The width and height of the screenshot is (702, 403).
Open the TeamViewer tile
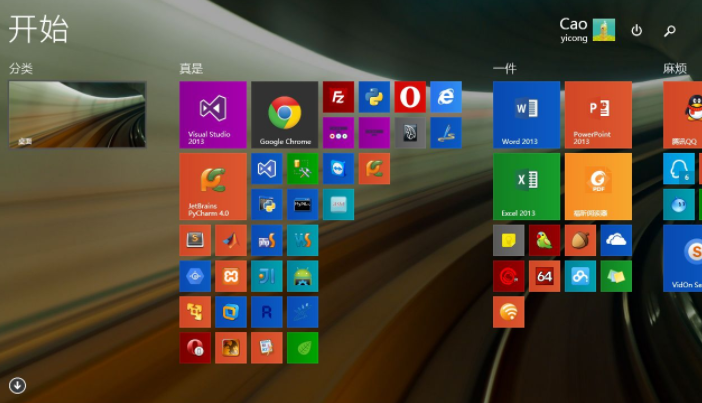click(x=338, y=169)
